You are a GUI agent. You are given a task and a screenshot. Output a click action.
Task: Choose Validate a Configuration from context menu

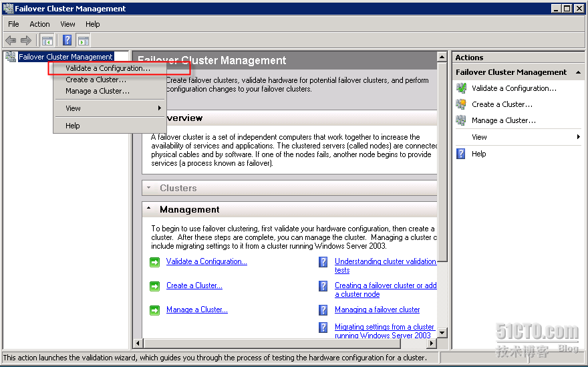click(110, 68)
